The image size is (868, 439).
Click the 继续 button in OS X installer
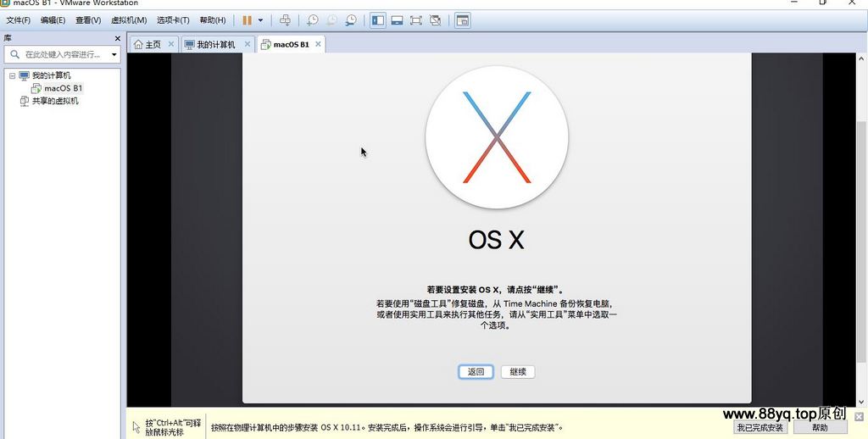click(x=518, y=371)
